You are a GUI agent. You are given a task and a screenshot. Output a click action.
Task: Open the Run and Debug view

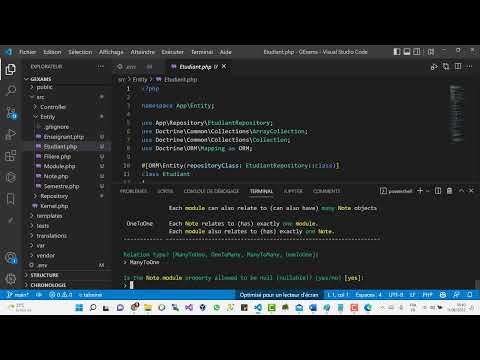(11, 134)
